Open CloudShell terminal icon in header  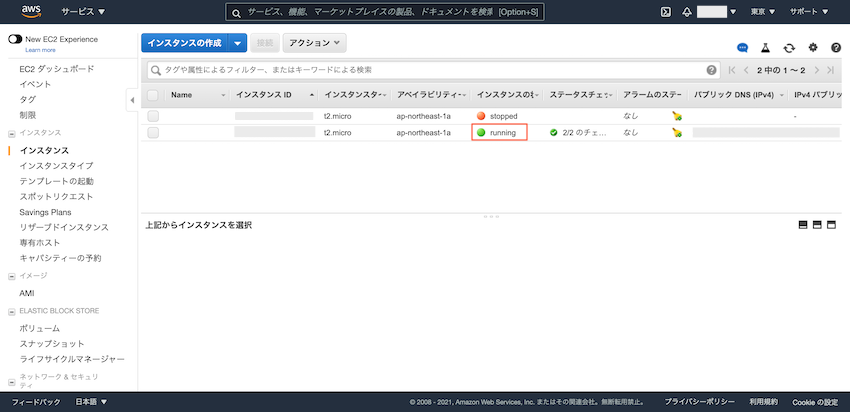coord(666,12)
